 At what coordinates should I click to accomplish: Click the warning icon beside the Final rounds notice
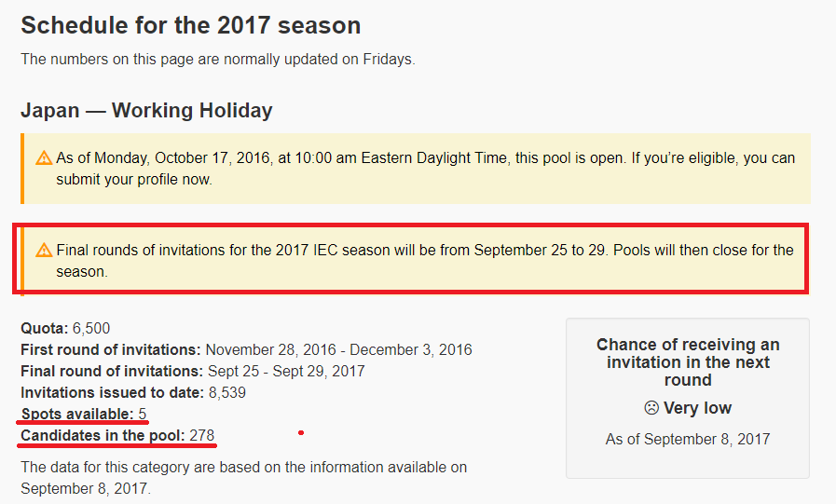pyautogui.click(x=44, y=251)
